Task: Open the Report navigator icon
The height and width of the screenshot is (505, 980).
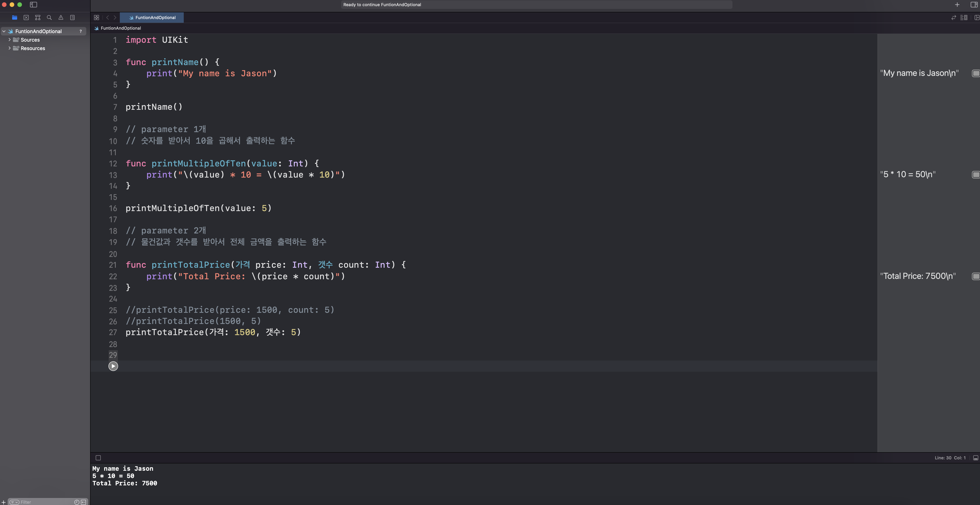Action: point(72,18)
